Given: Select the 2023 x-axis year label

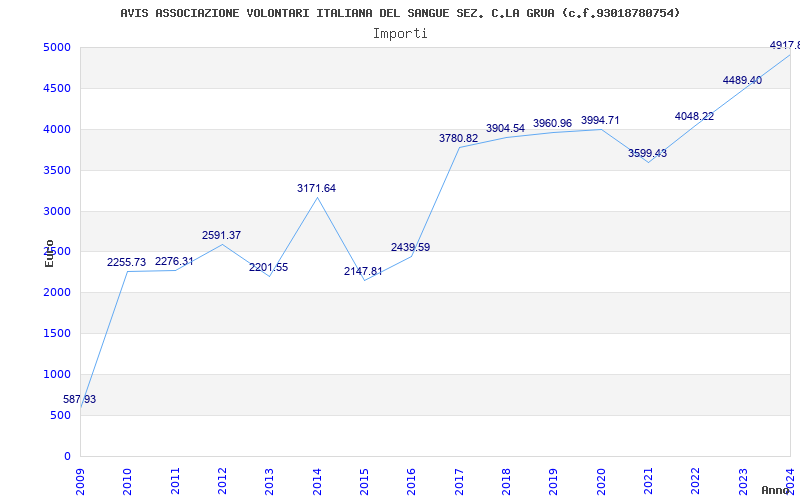Looking at the screenshot, I should pyautogui.click(x=743, y=482).
